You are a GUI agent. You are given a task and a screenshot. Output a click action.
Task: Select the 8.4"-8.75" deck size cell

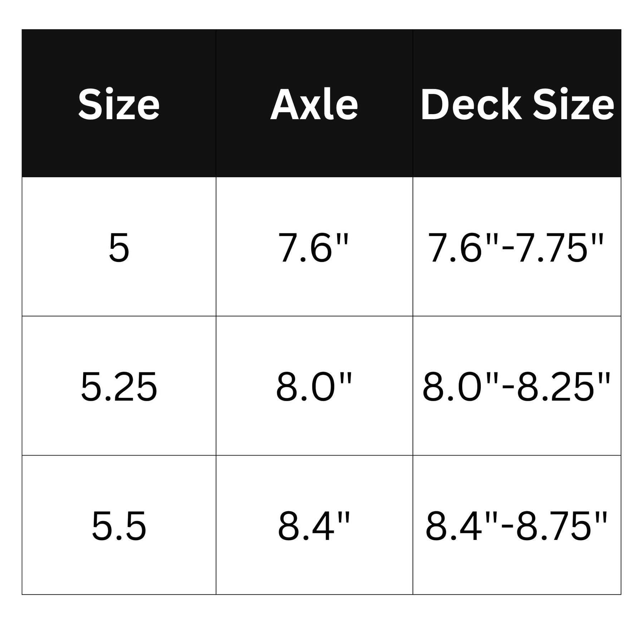point(517,525)
